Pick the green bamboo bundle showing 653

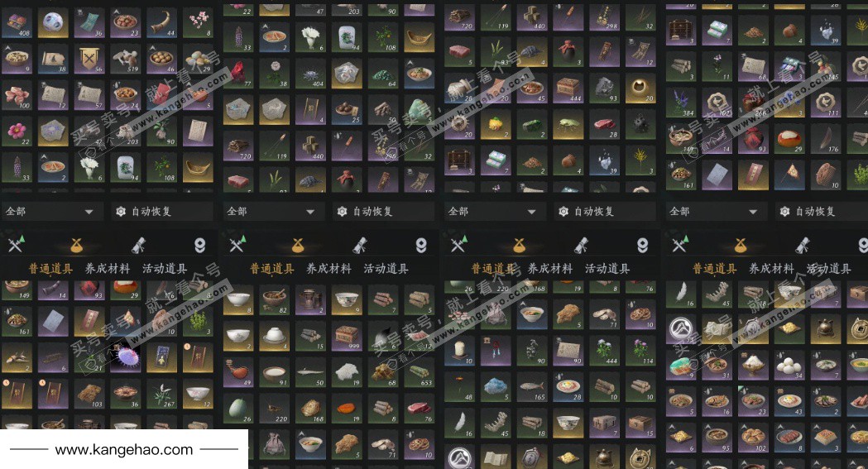pyautogui.click(x=419, y=372)
